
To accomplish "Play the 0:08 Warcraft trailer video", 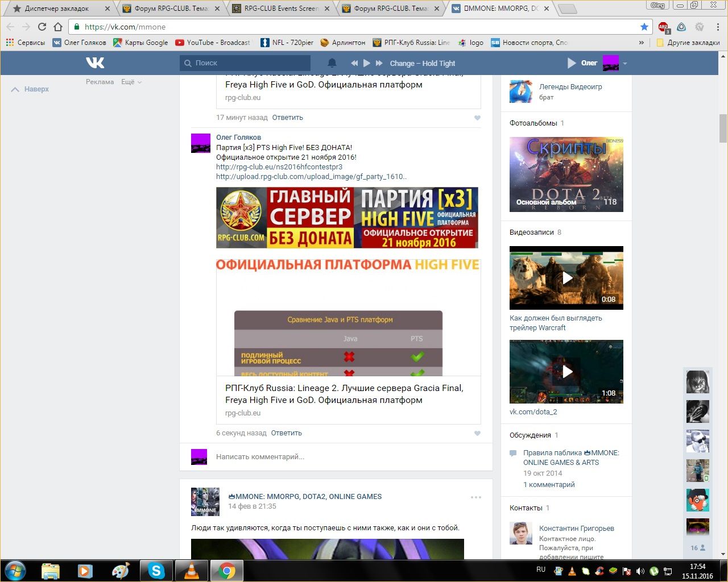I will [x=566, y=278].
